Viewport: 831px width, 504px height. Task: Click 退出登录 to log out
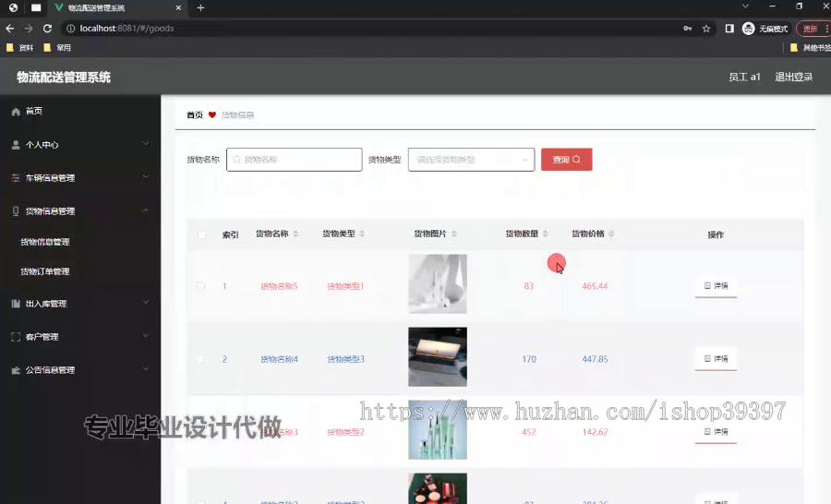tap(793, 78)
